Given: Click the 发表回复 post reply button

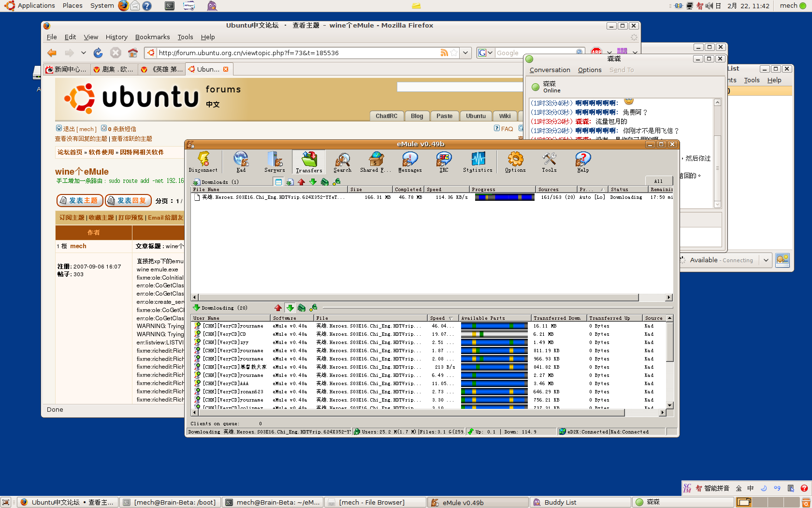Looking at the screenshot, I should click(128, 200).
